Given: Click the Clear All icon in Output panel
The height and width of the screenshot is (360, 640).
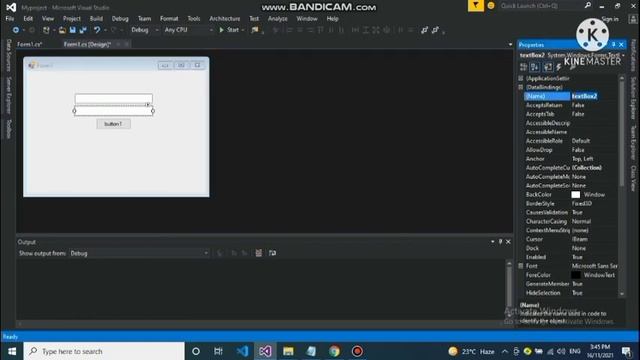Looking at the screenshot, I should click(258, 253).
